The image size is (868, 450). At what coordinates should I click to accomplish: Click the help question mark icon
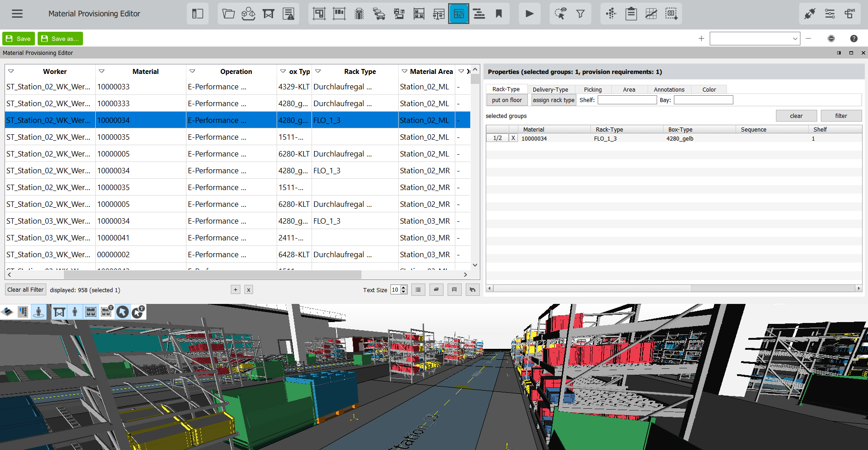(854, 39)
